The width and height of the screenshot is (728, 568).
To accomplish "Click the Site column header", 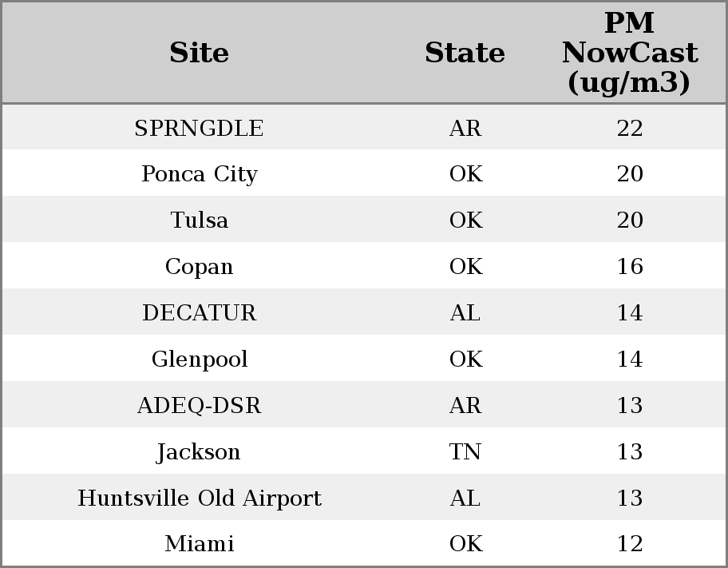I will click(199, 54).
